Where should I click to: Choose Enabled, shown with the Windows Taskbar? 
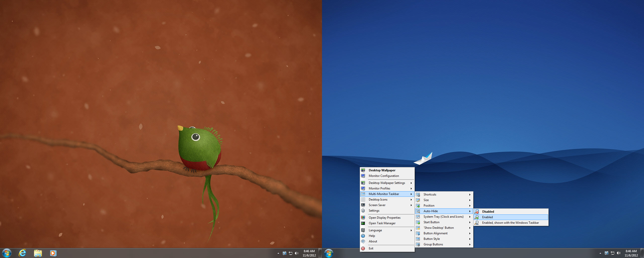coord(510,223)
